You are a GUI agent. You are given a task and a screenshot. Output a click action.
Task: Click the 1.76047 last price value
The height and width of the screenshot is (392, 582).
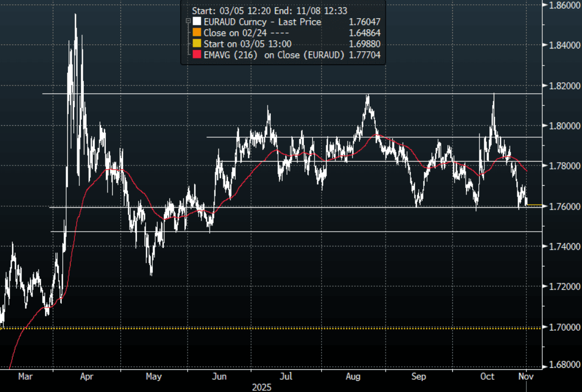364,22
